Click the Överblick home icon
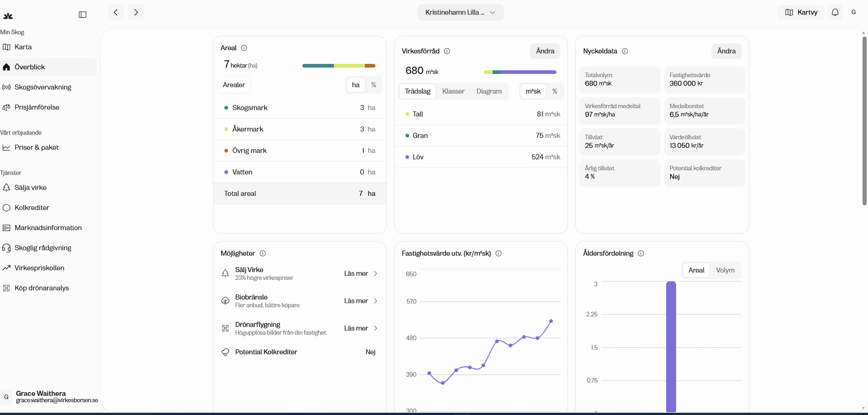The width and height of the screenshot is (868, 415). point(6,67)
